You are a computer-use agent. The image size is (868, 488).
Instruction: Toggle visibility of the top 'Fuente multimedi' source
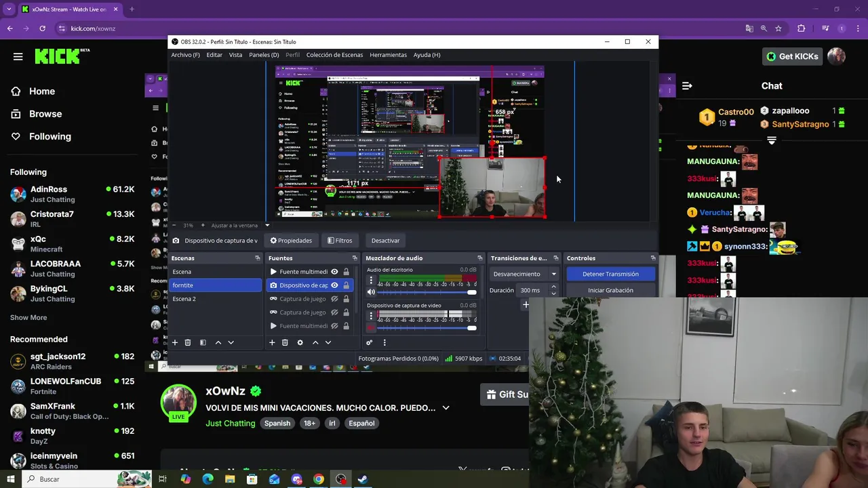click(334, 272)
